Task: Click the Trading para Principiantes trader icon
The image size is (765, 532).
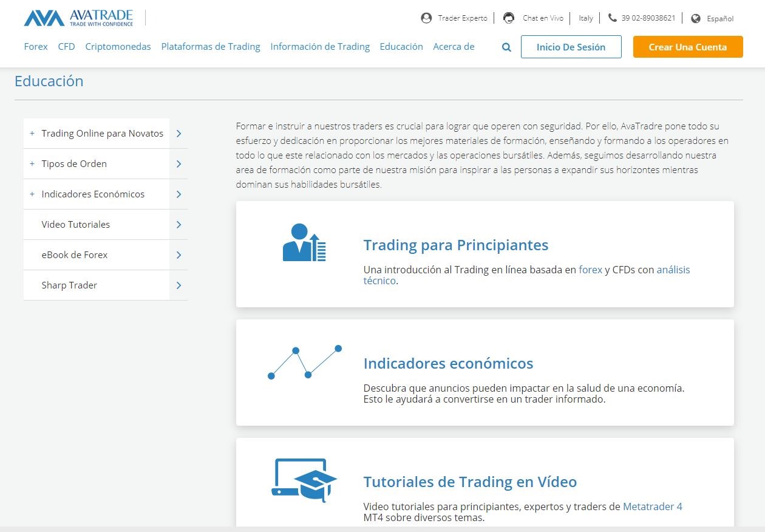Action: tap(304, 242)
